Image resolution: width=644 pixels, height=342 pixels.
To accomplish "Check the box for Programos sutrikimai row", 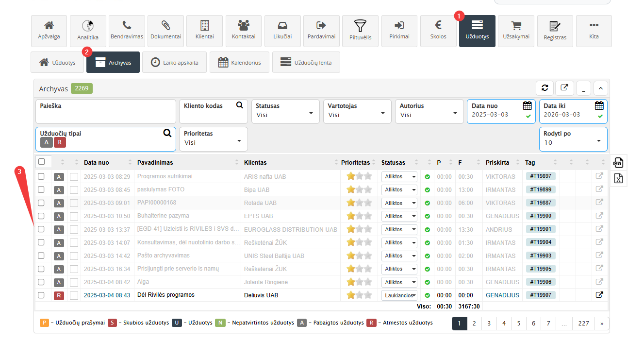I will point(41,176).
